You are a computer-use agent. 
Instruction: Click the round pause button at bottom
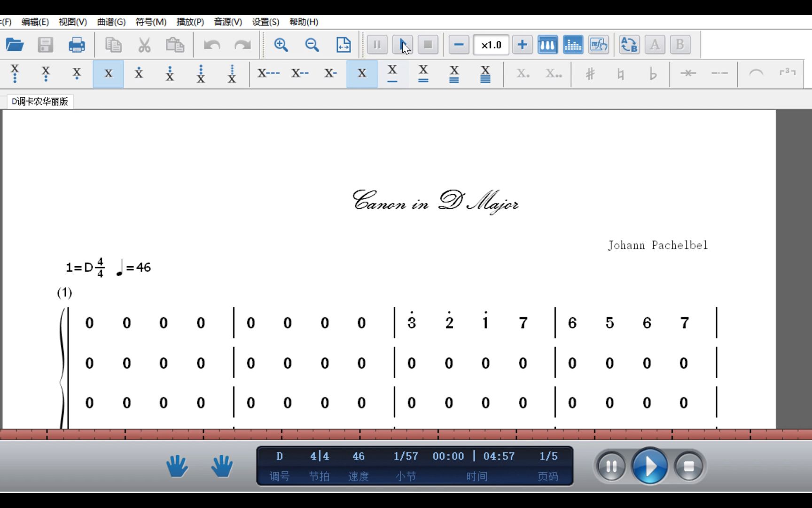(x=611, y=467)
